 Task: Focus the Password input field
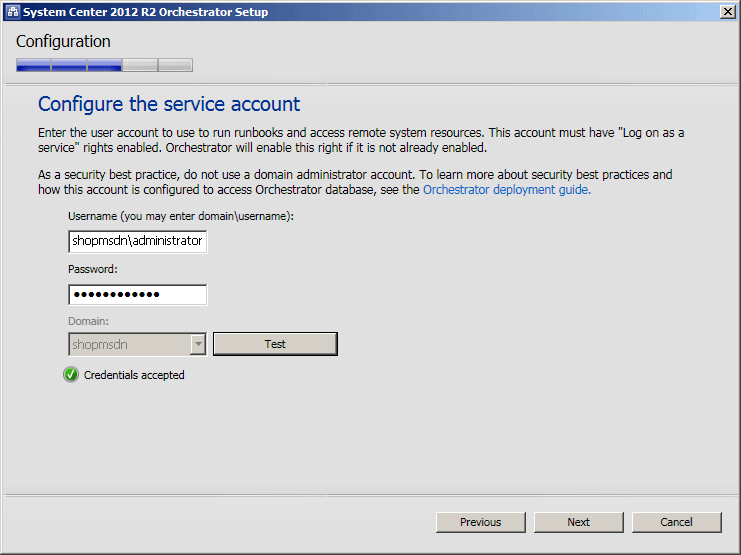coord(137,294)
